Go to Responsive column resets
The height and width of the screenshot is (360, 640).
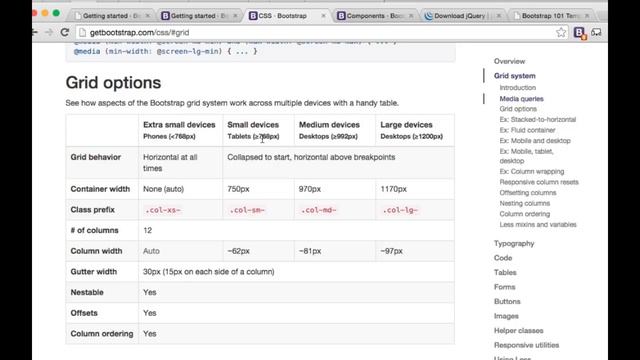click(539, 182)
